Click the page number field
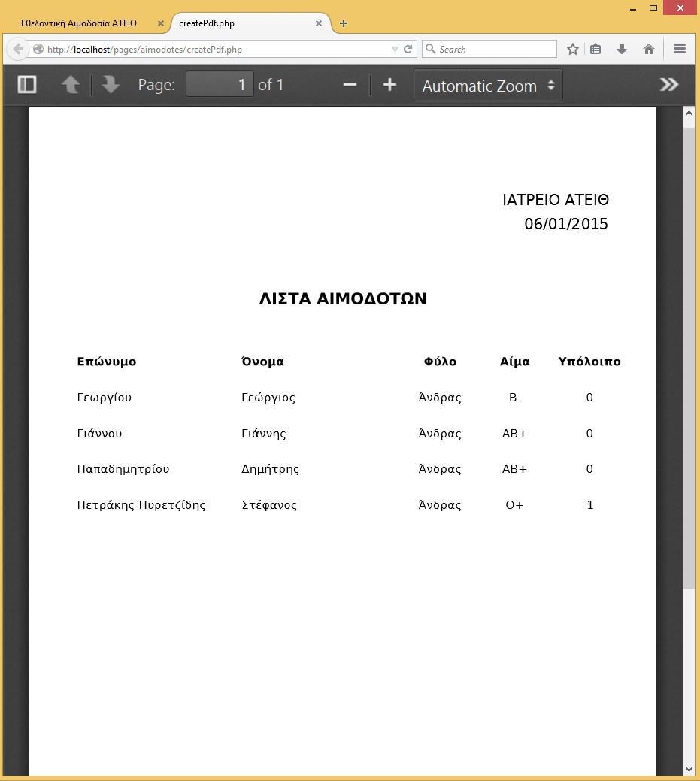This screenshot has height=781, width=700. pos(220,84)
